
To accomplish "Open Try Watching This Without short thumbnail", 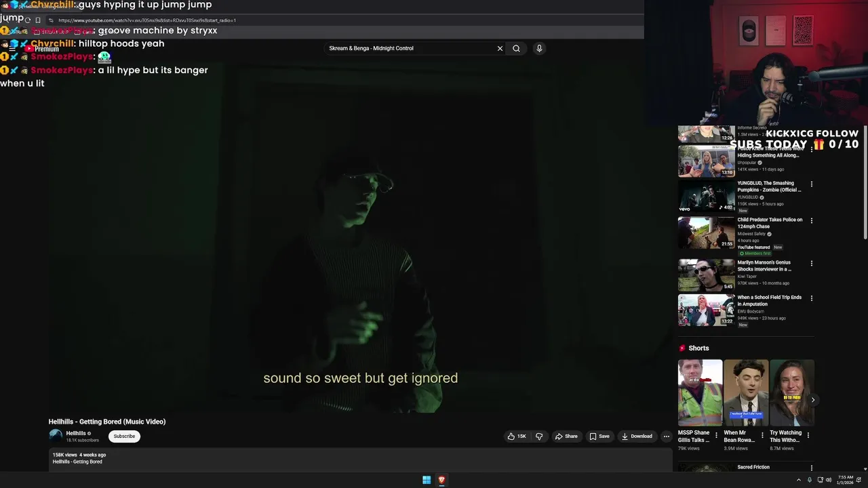I will (792, 392).
